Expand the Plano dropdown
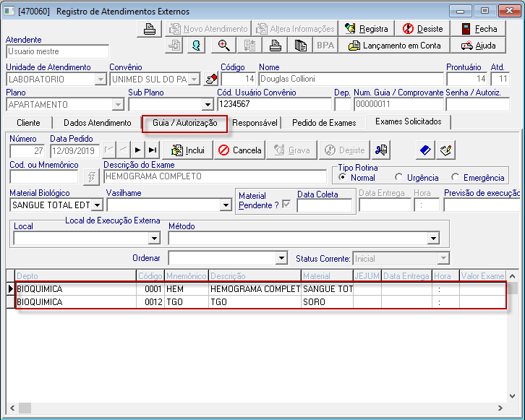This screenshot has width=525, height=420. [118, 105]
